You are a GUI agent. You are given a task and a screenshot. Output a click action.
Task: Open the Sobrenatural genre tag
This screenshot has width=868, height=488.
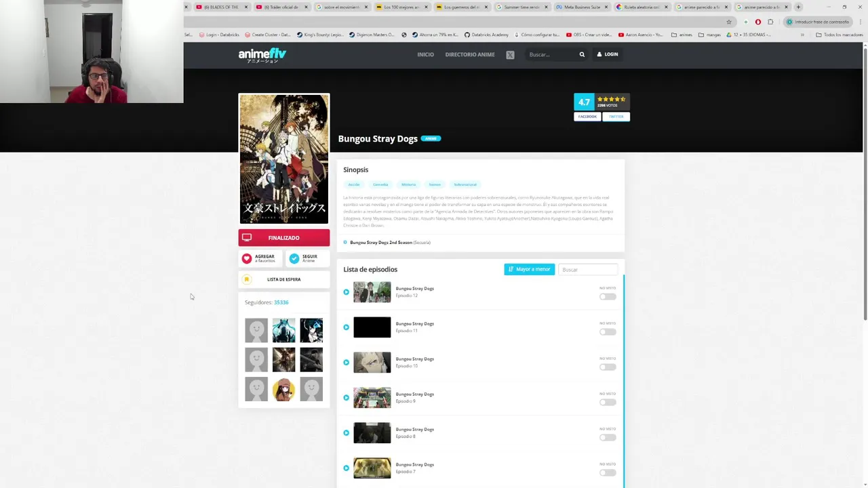tap(465, 184)
